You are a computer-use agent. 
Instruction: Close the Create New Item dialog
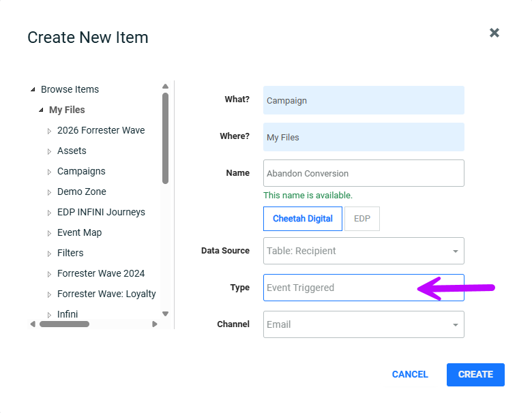click(x=494, y=33)
